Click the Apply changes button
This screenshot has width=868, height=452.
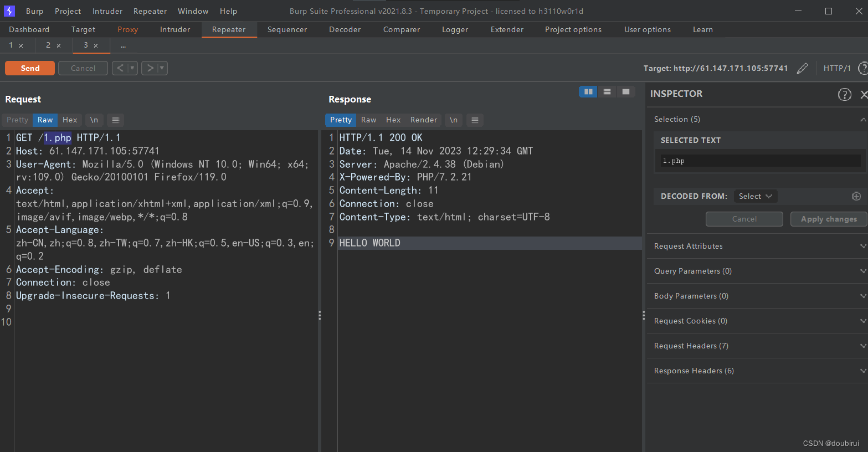829,219
